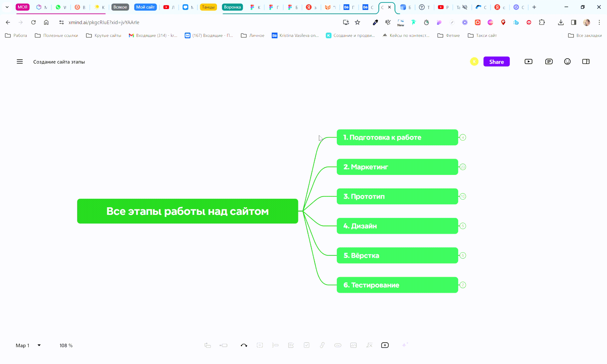The height and width of the screenshot is (364, 607).
Task: Click the 108 % zoom level
Action: tap(66, 346)
